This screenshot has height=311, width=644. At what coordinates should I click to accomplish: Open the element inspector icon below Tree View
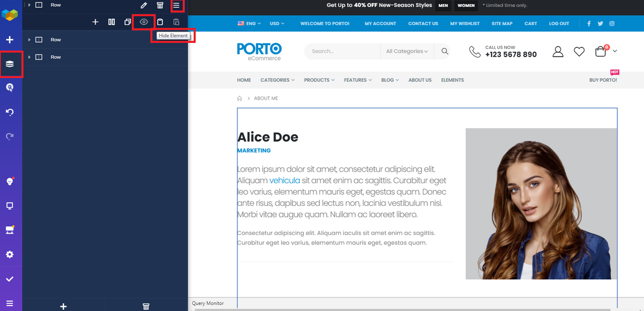point(10,88)
